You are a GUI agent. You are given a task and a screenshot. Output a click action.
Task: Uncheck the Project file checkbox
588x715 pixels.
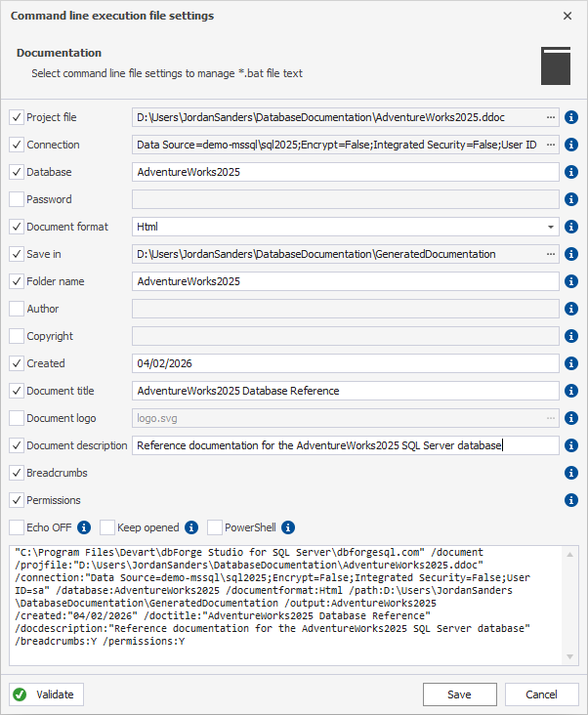(x=17, y=117)
